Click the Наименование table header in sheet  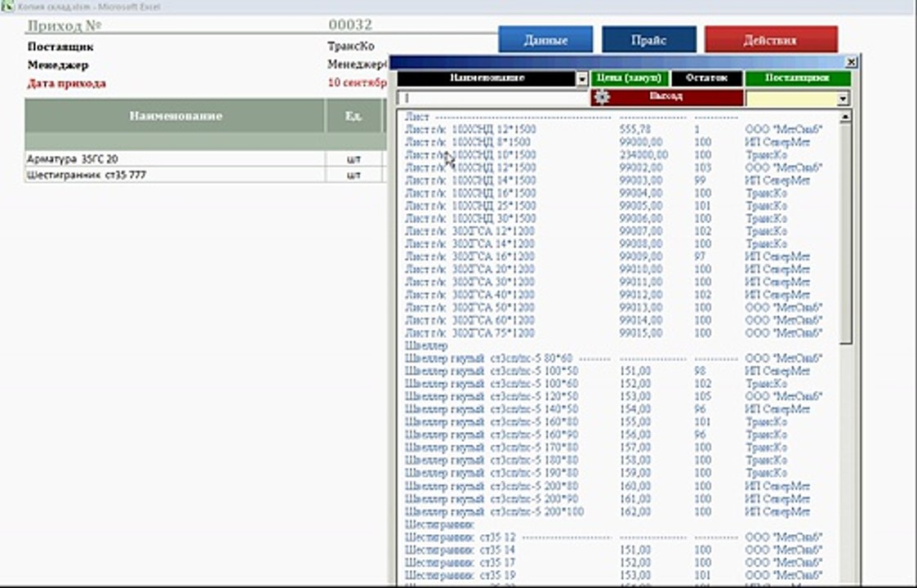[x=175, y=116]
